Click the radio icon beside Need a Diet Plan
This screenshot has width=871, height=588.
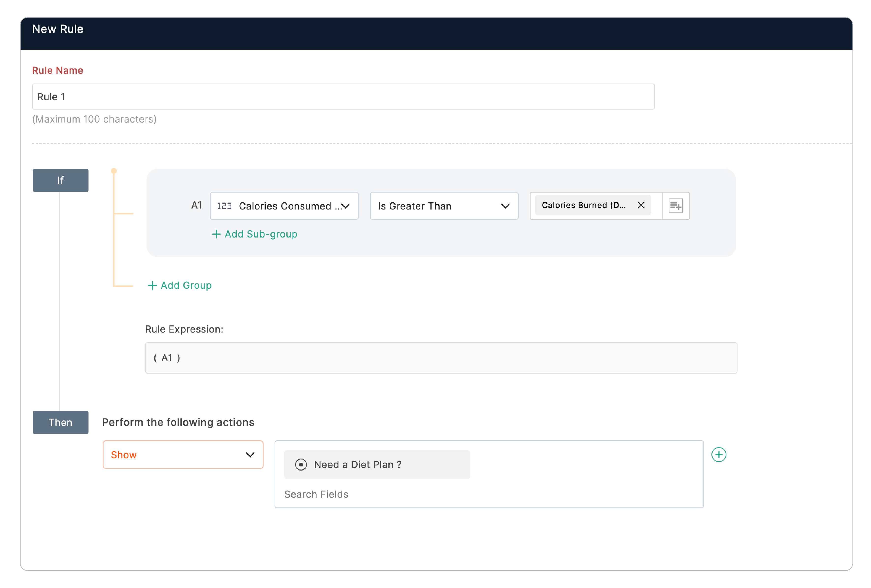pyautogui.click(x=301, y=464)
